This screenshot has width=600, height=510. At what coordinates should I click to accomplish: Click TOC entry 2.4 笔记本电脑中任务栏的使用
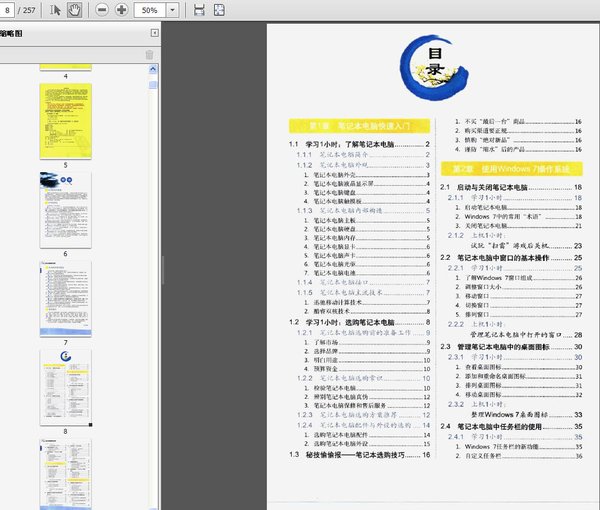(x=511, y=426)
